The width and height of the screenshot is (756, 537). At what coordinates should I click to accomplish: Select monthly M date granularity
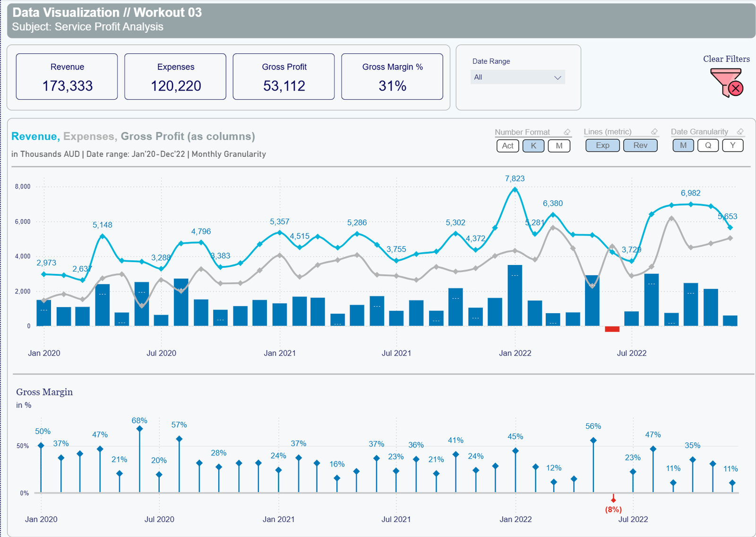(x=683, y=145)
